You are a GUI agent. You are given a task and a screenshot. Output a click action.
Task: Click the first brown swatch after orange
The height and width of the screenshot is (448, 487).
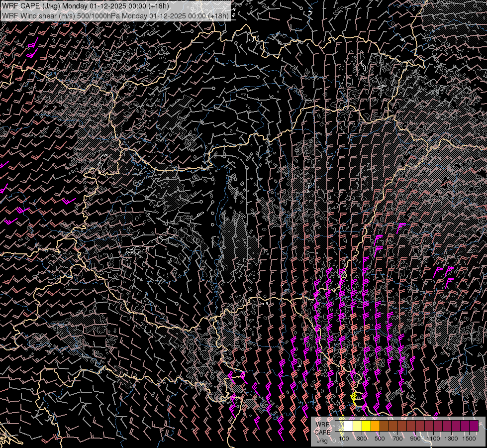[x=384, y=426]
